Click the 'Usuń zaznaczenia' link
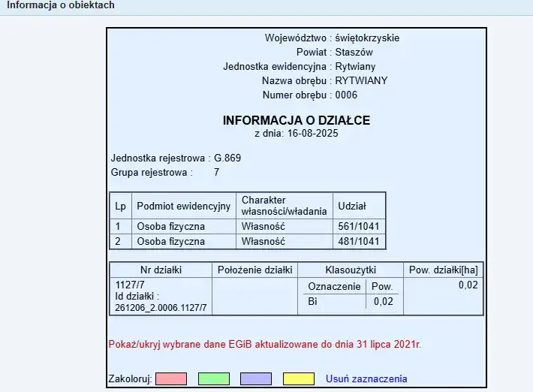533x392 pixels. pyautogui.click(x=366, y=379)
